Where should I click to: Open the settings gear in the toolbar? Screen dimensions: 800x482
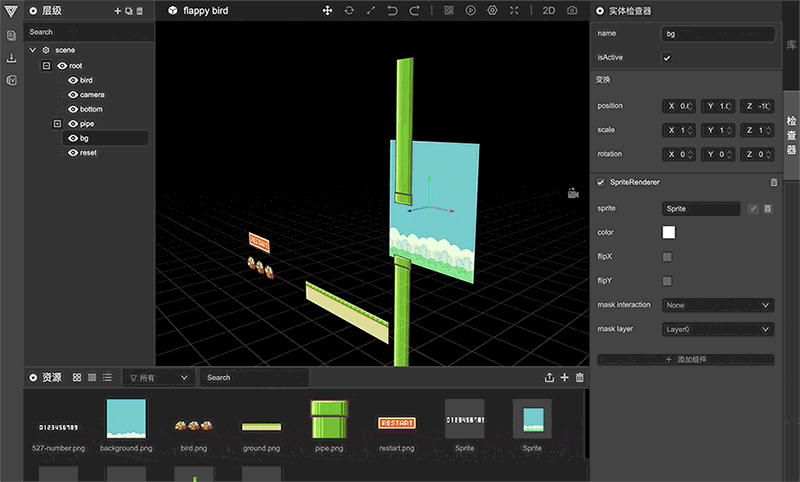coord(492,11)
